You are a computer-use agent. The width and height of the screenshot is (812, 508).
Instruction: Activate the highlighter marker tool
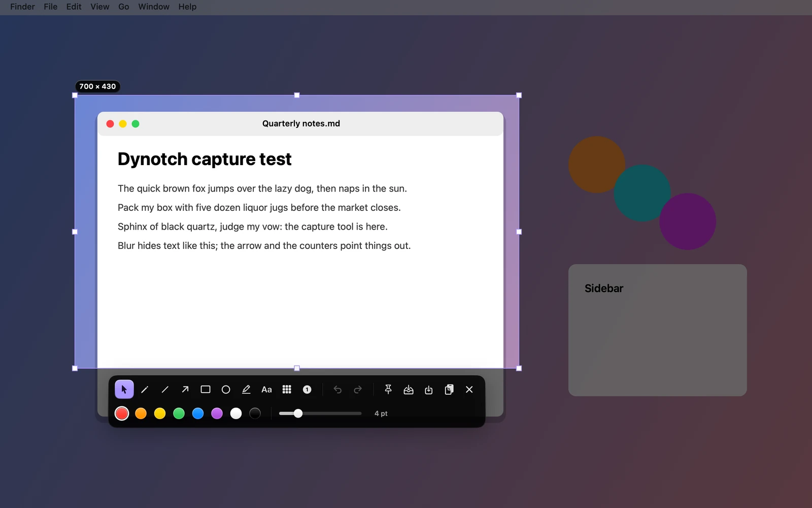coord(246,390)
